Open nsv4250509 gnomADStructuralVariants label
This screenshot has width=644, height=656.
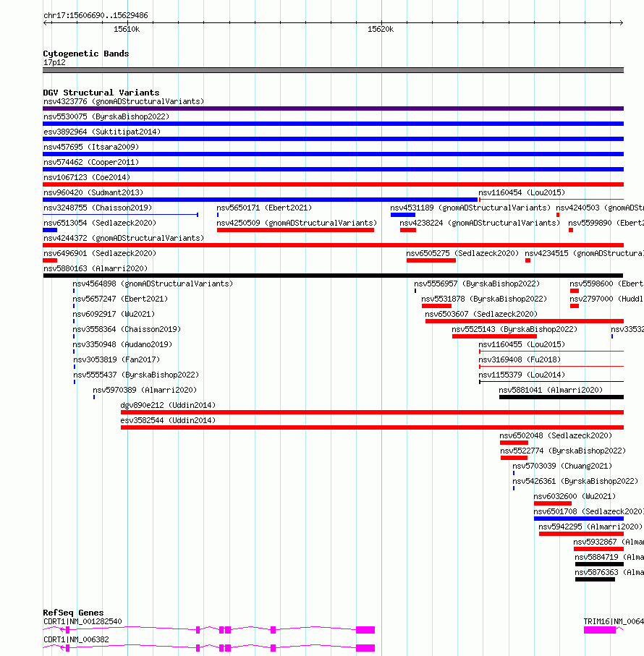point(297,223)
